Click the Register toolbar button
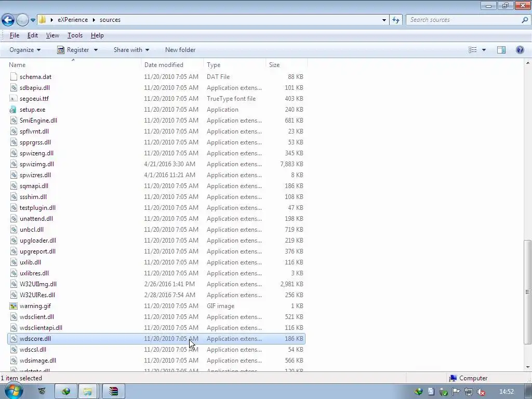 click(x=73, y=50)
